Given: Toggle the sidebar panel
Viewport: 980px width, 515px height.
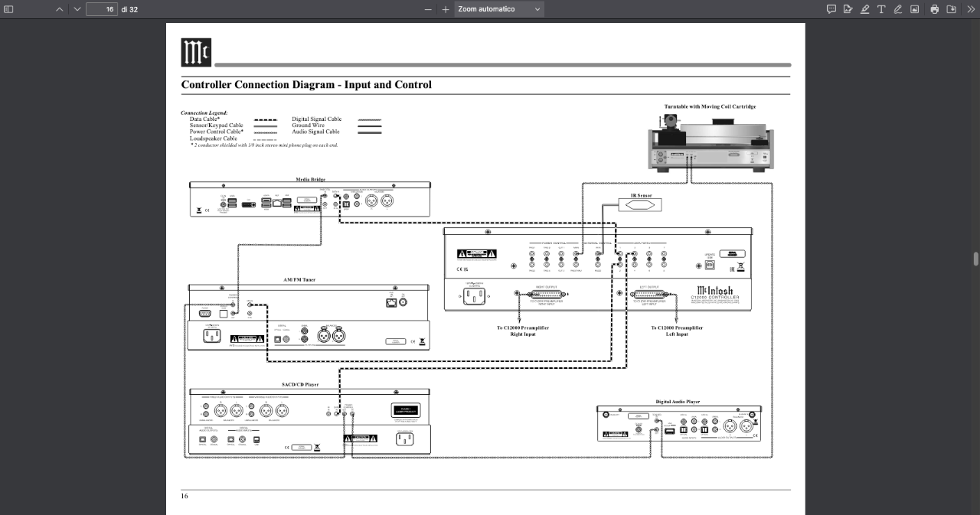Looking at the screenshot, I should (x=9, y=9).
